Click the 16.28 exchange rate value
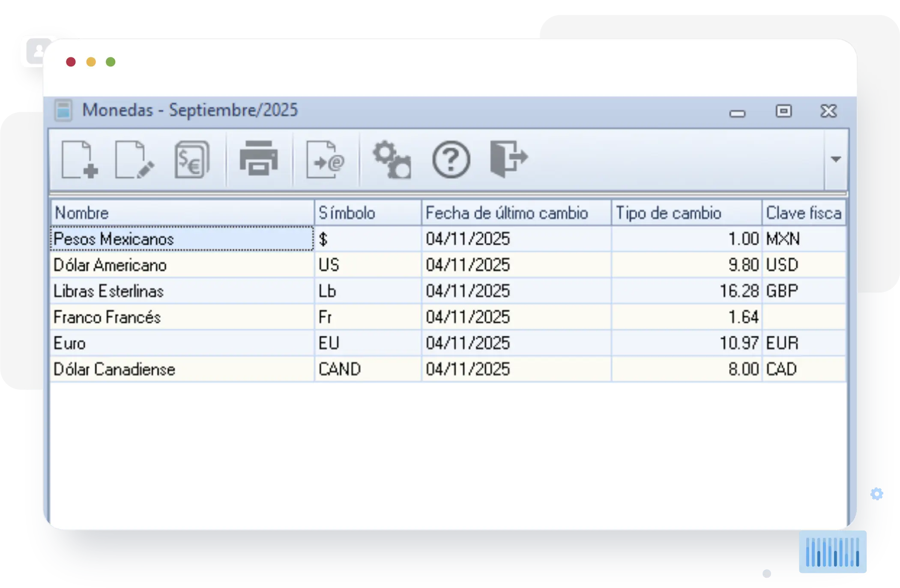Image resolution: width=900 pixels, height=588 pixels. [739, 291]
